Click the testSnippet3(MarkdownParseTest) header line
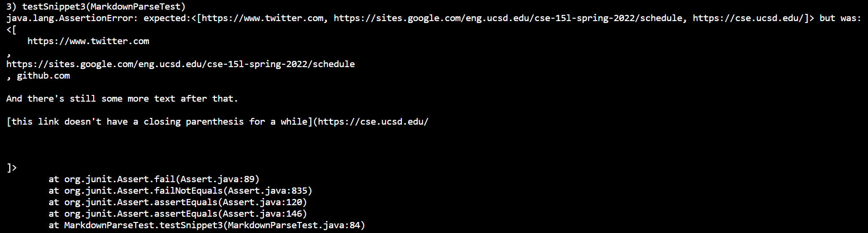 (96, 7)
